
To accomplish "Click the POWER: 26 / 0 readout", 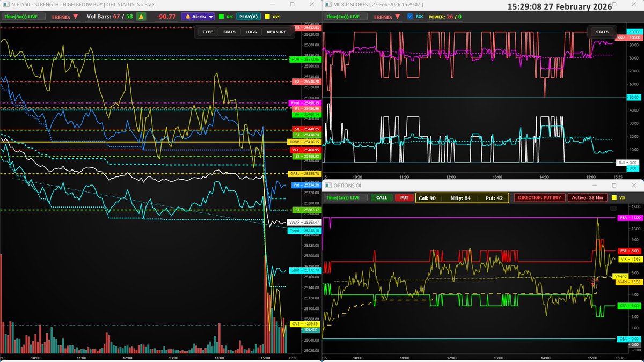I will tap(445, 17).
